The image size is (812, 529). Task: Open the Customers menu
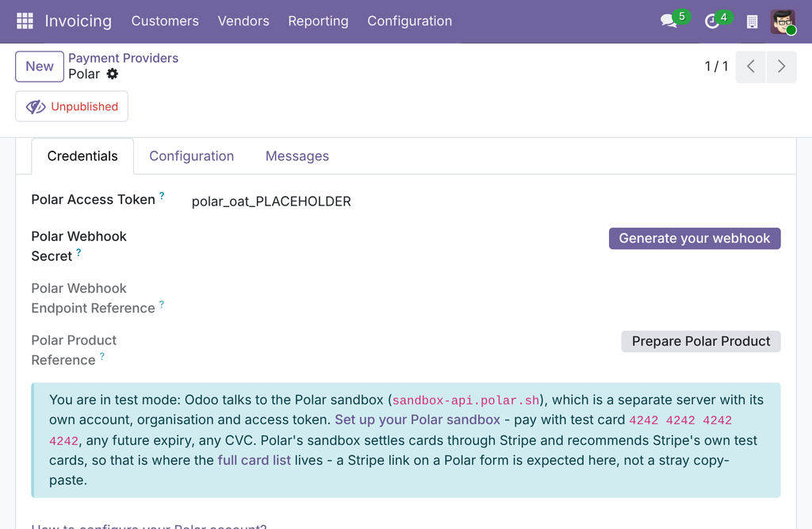tap(165, 21)
